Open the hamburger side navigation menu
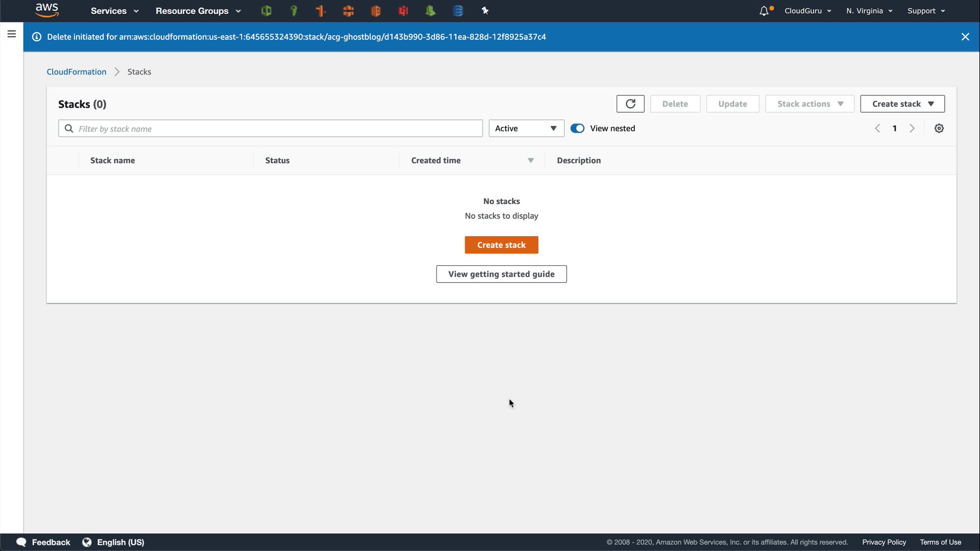 (12, 34)
